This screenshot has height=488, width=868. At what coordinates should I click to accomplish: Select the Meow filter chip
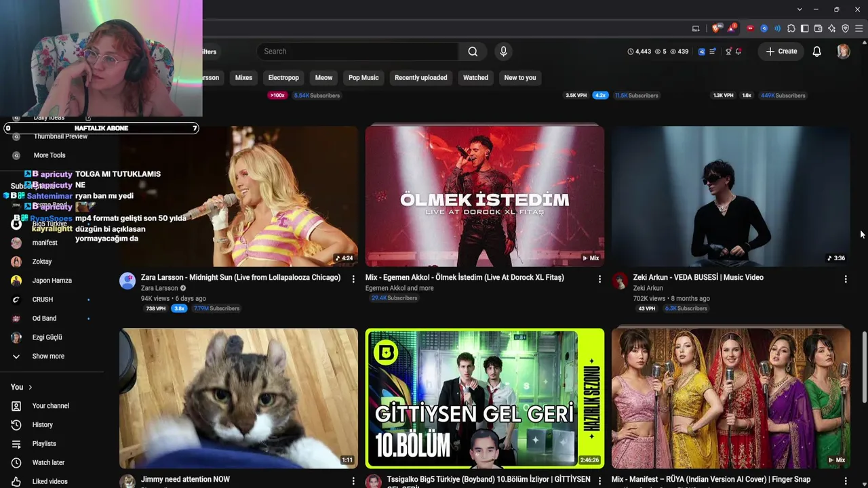point(323,78)
